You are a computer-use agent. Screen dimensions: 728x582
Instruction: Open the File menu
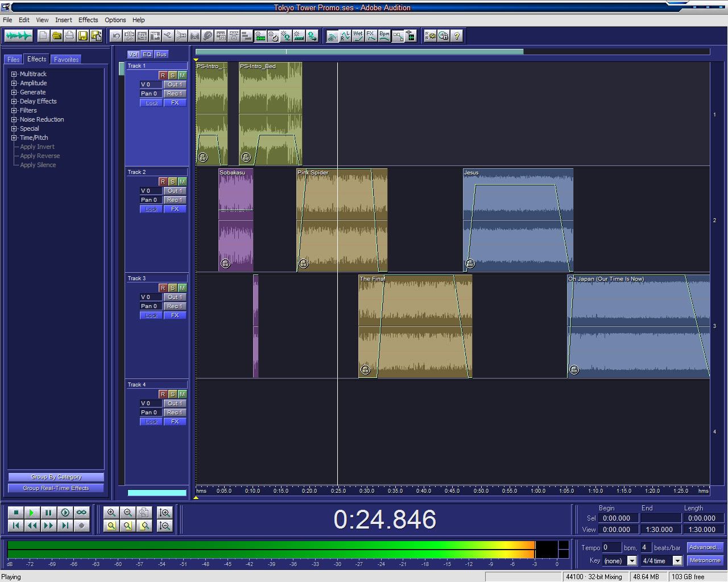point(7,19)
